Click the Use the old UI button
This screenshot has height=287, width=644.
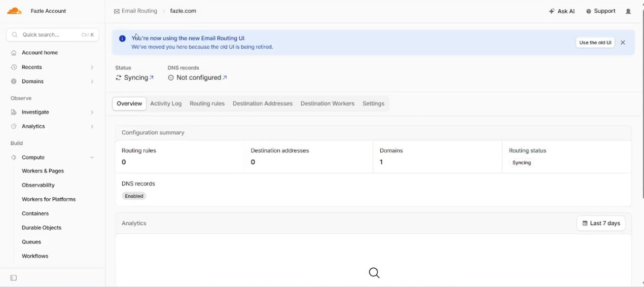595,43
